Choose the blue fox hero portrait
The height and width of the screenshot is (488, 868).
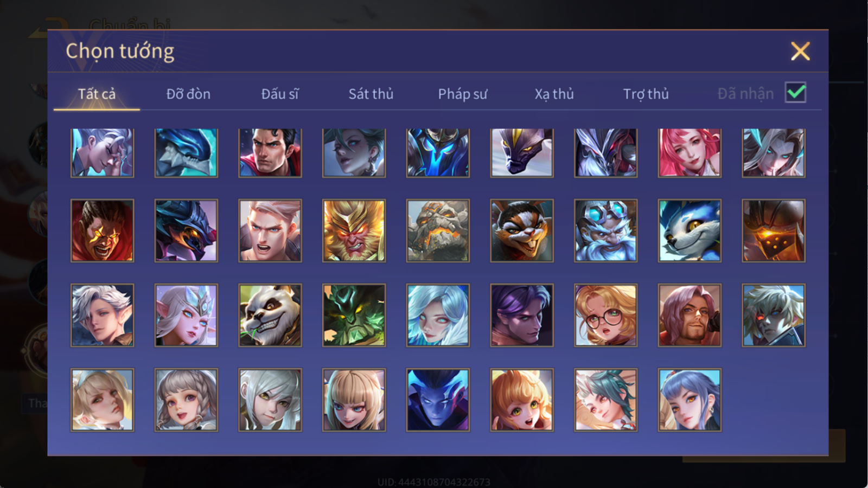[x=690, y=230]
